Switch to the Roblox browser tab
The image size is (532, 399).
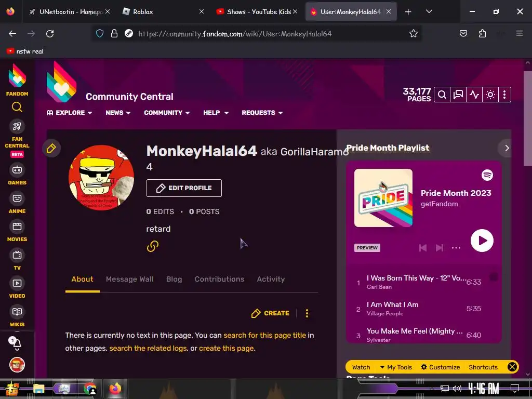tap(163, 11)
